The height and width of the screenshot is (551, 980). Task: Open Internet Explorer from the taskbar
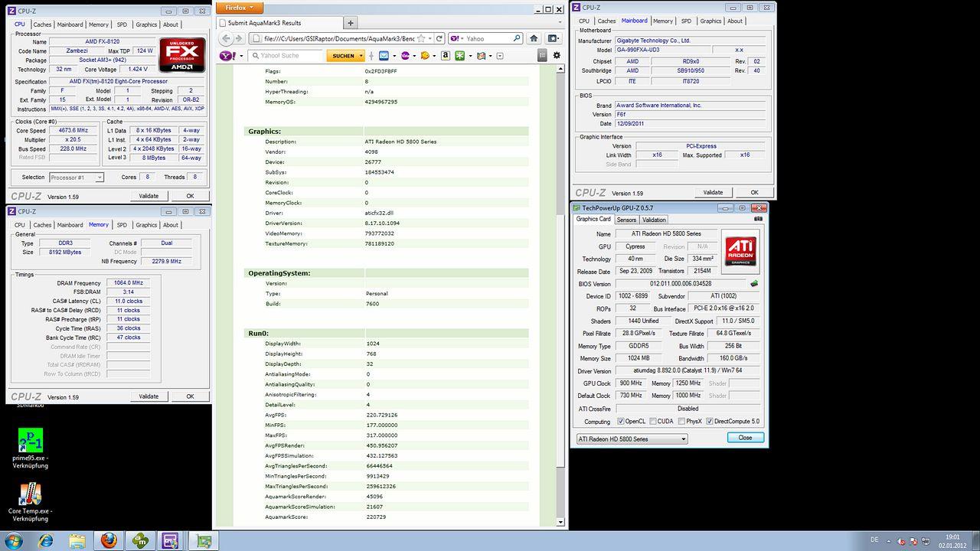pos(47,541)
